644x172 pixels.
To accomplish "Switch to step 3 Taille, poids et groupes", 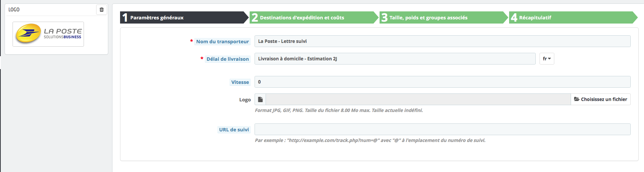I will (443, 17).
